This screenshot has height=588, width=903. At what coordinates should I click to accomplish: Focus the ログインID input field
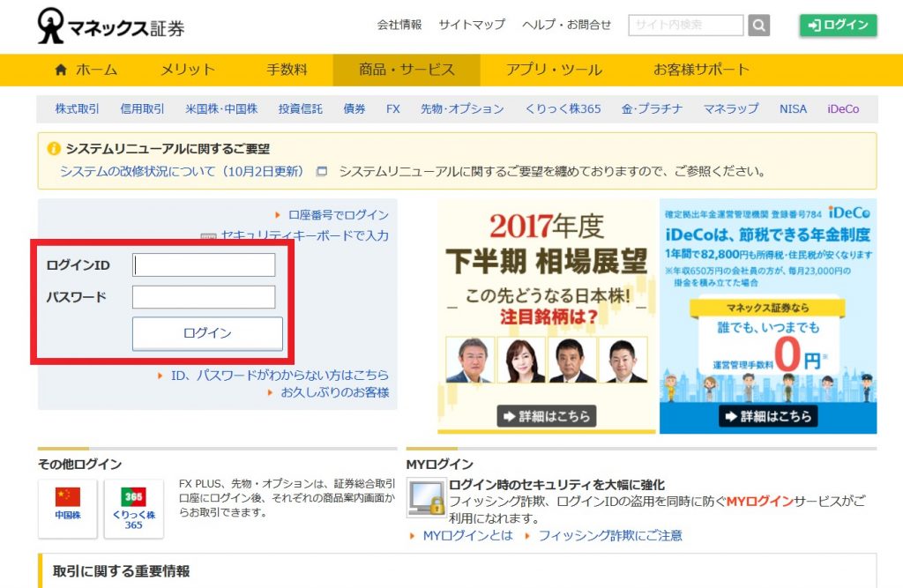(x=204, y=265)
